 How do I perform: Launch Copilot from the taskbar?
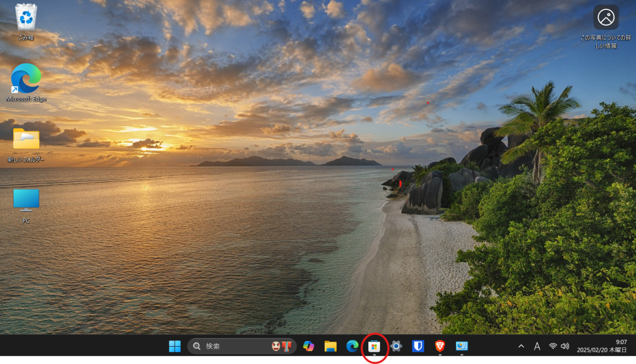(x=309, y=346)
